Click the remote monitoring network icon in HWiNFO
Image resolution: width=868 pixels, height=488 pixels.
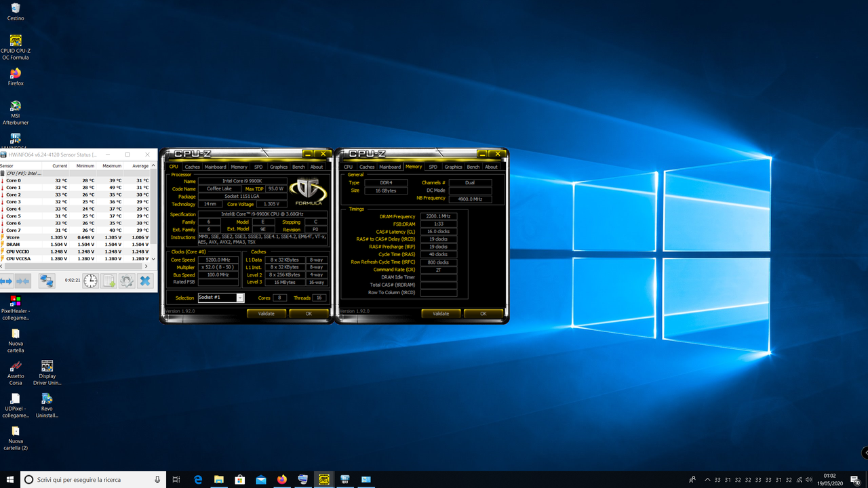46,281
